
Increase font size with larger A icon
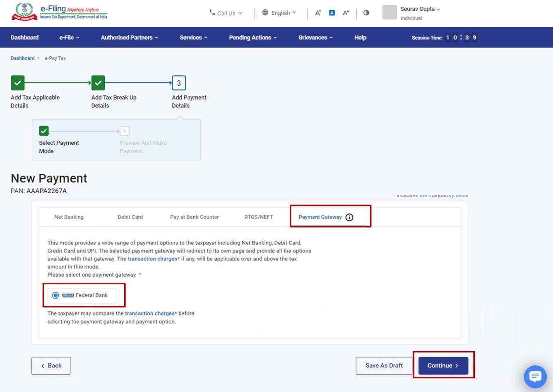pyautogui.click(x=346, y=13)
